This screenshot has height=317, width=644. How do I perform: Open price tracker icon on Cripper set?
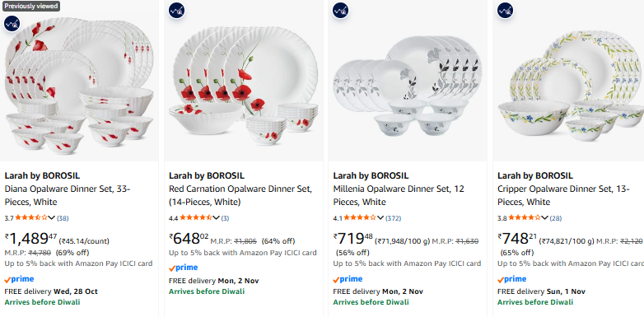505,10
